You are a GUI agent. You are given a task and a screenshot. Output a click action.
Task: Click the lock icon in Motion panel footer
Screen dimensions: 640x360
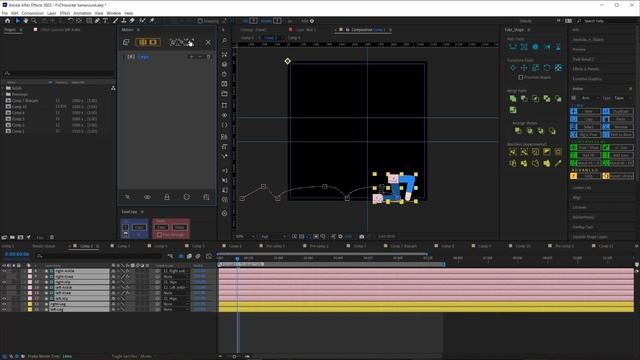click(167, 197)
